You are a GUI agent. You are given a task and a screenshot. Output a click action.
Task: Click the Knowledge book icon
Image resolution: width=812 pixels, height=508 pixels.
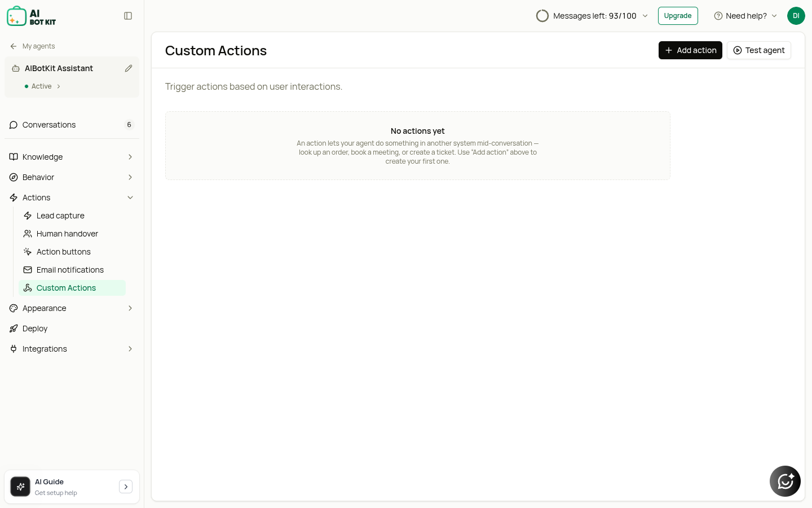click(x=14, y=157)
